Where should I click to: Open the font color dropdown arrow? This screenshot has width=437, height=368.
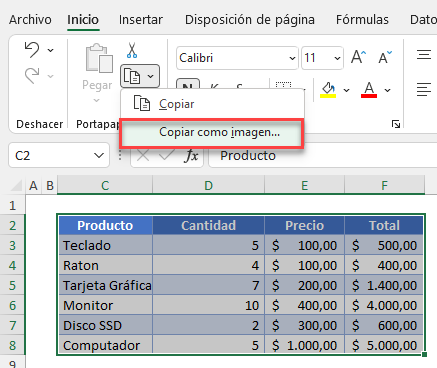click(x=387, y=90)
